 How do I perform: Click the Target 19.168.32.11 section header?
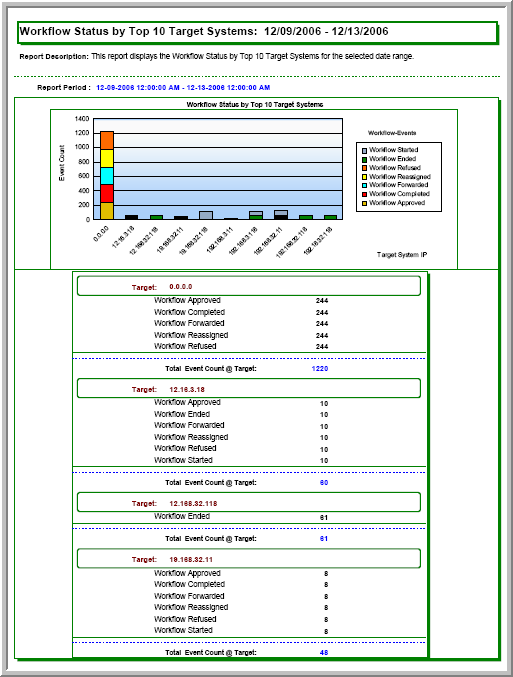(249, 559)
